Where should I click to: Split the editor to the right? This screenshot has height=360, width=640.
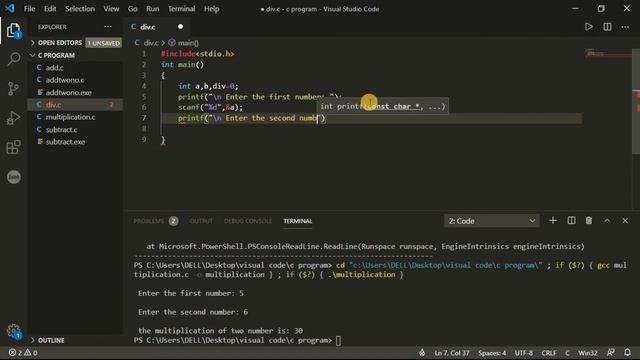pos(607,27)
